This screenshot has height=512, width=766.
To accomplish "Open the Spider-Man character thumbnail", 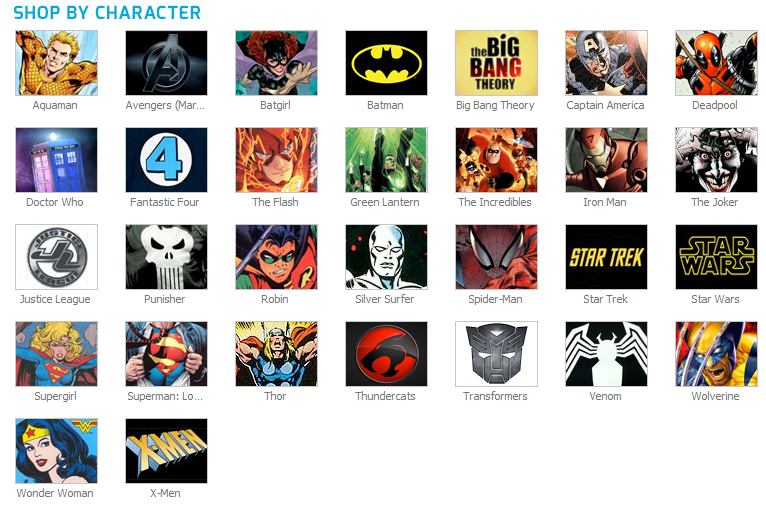I will [496, 257].
